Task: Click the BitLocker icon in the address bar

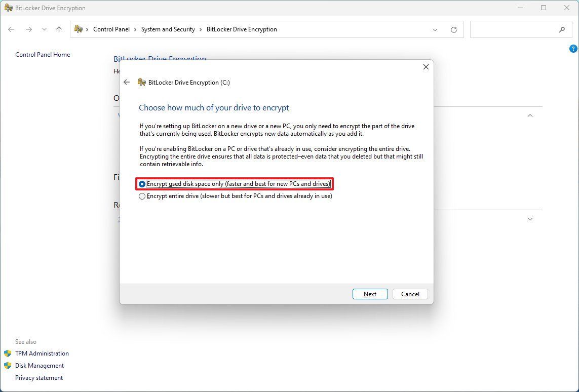Action: click(x=79, y=29)
